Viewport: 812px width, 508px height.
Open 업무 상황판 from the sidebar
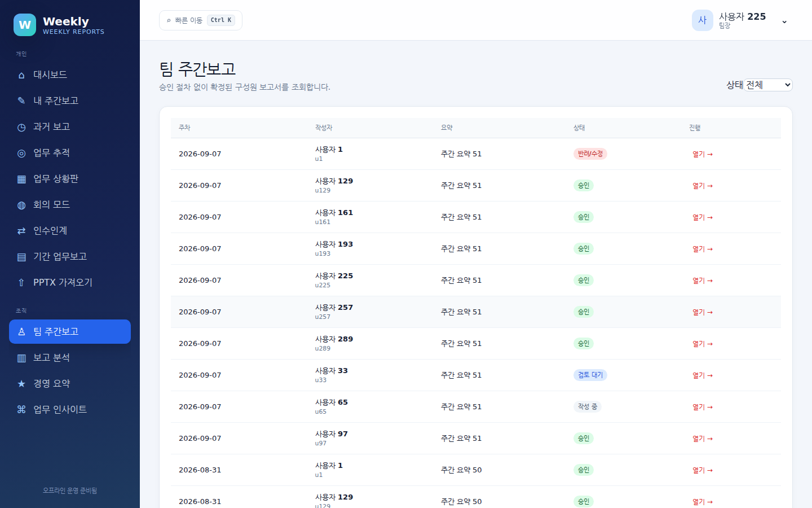coord(70,178)
